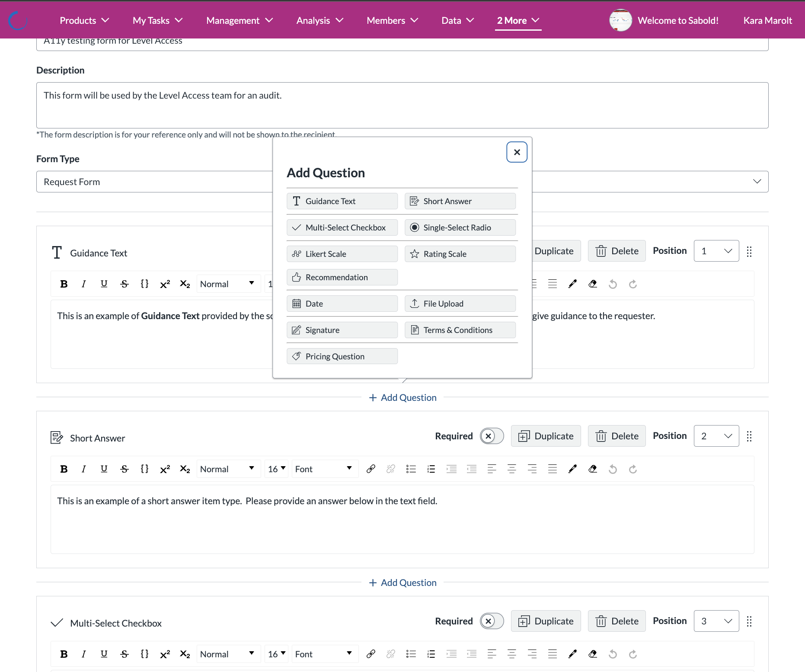Apply strikethrough in the Guidance Text toolbar
This screenshot has width=805, height=672.
coord(125,284)
